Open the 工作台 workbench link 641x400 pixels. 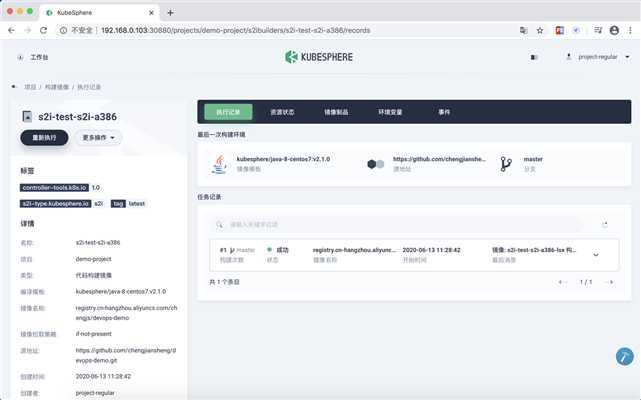point(39,57)
